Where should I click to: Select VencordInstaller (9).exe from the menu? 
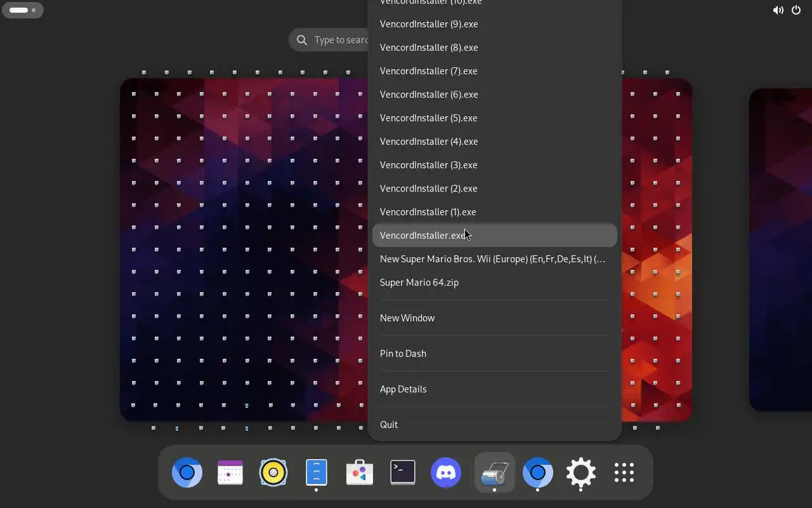pyautogui.click(x=495, y=24)
